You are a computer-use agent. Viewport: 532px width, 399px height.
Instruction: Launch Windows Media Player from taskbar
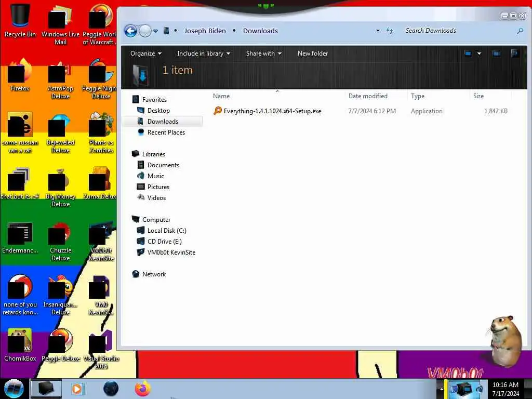(x=77, y=389)
